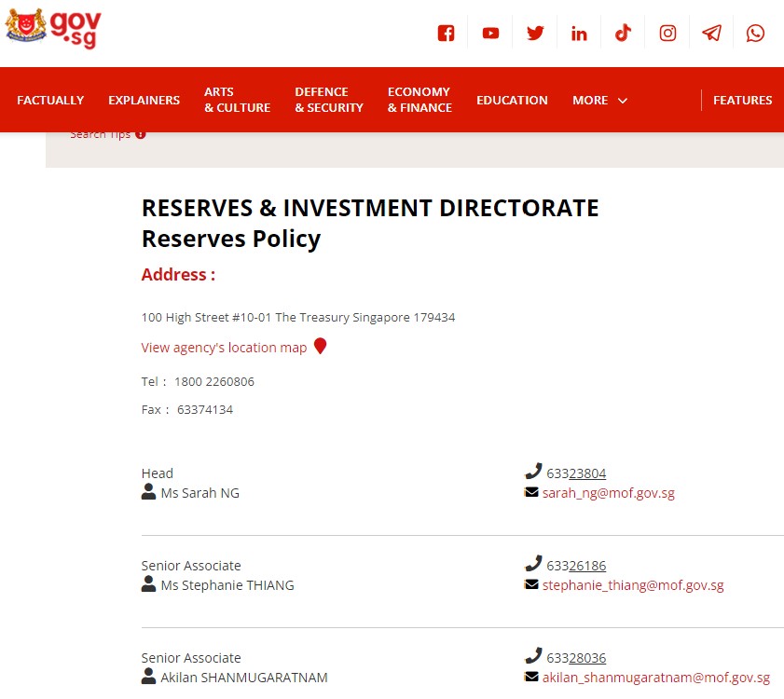
Task: Click the name Akilan SHANMUGARATNAM
Action: (244, 678)
